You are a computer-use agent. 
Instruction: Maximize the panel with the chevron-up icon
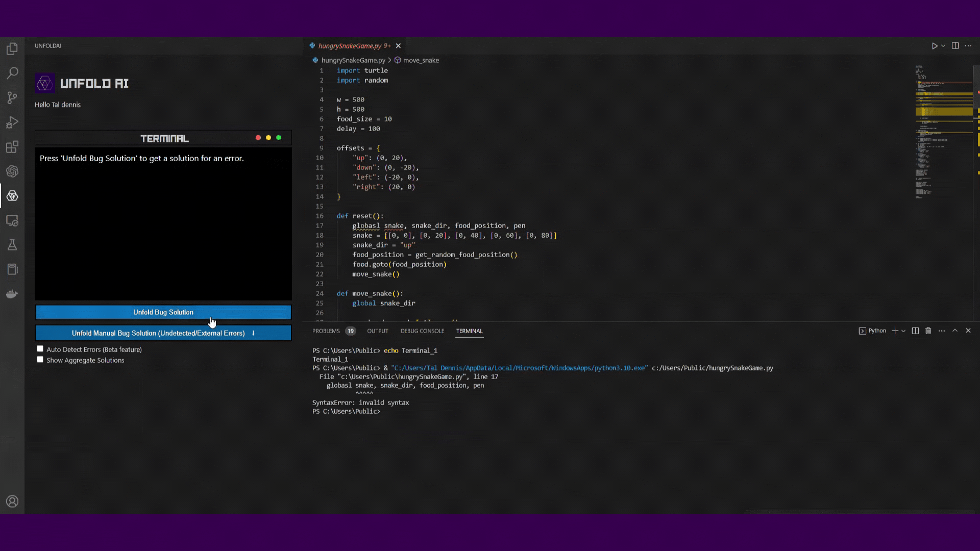(955, 331)
